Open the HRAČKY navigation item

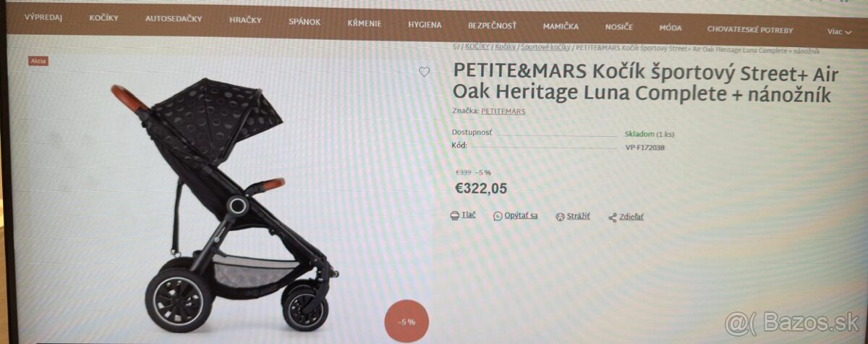(x=247, y=20)
